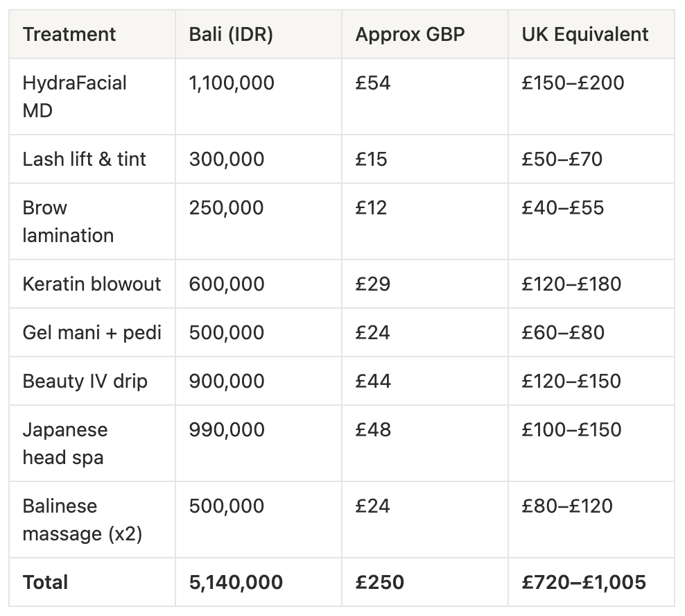Screen dimensions: 685x616
Task: Click the Lash lift & tint cell
Action: click(92, 159)
